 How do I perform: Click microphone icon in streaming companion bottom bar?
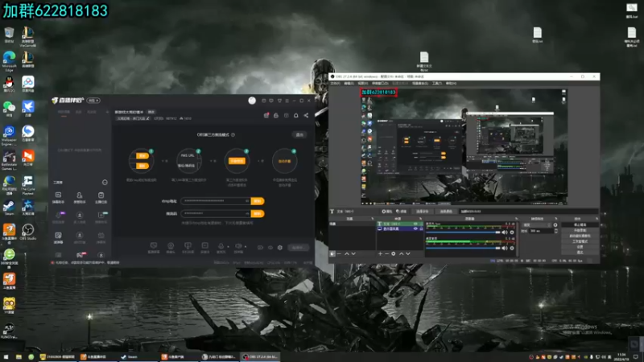(x=221, y=246)
